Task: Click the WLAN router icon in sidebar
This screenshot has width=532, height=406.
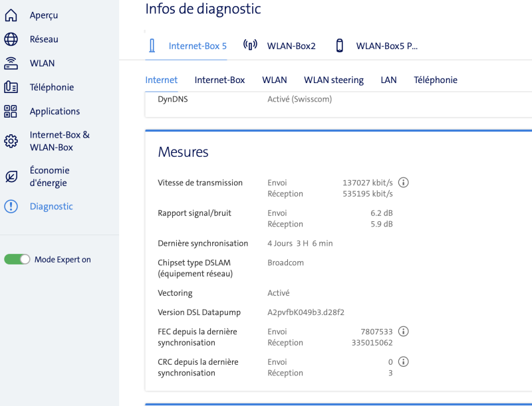Action: pos(11,64)
